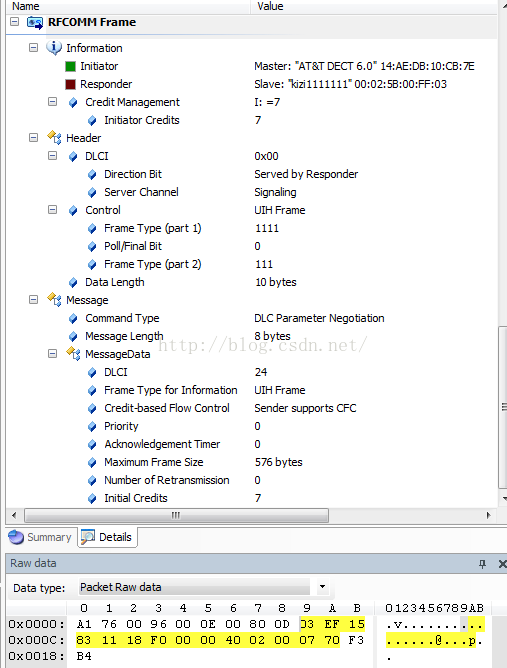Click the 'Served by Responder' value
507x668 pixels.
[306, 174]
